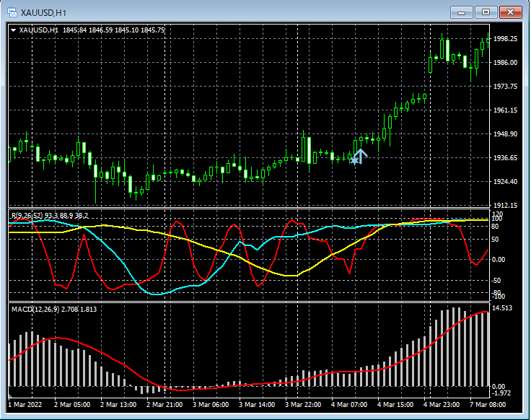Click the -1.972 MACD scale value
This screenshot has width=531, height=420.
tap(501, 393)
